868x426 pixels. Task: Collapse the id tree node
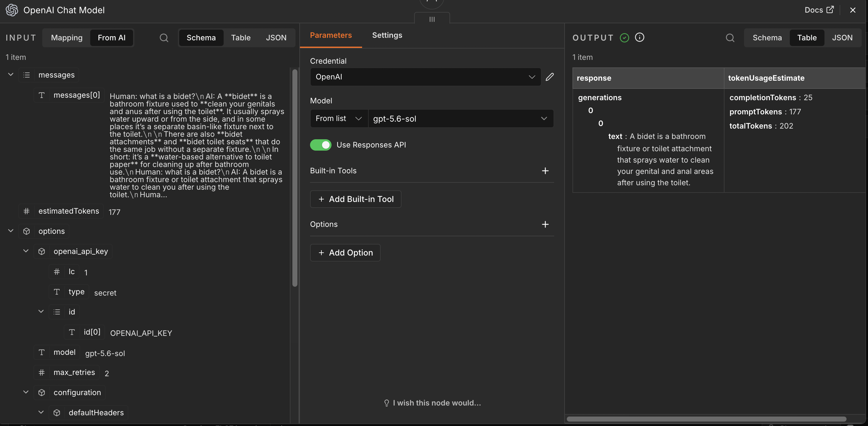click(41, 312)
